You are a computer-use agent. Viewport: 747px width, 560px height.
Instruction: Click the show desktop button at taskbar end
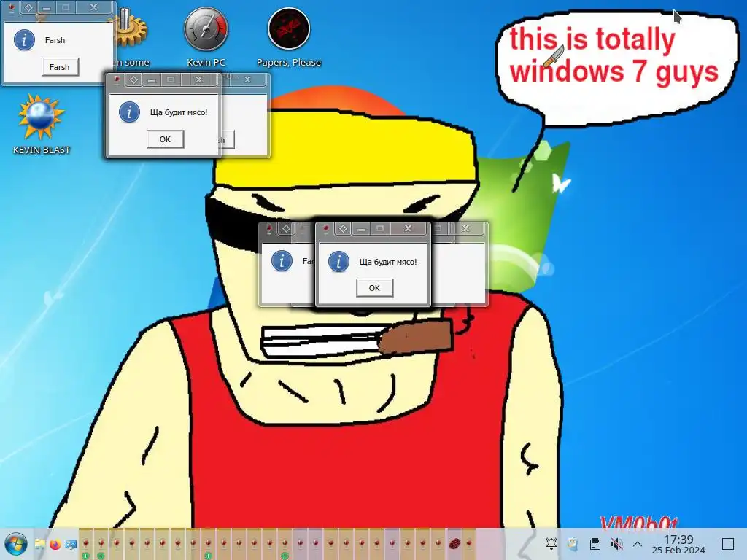point(728,544)
